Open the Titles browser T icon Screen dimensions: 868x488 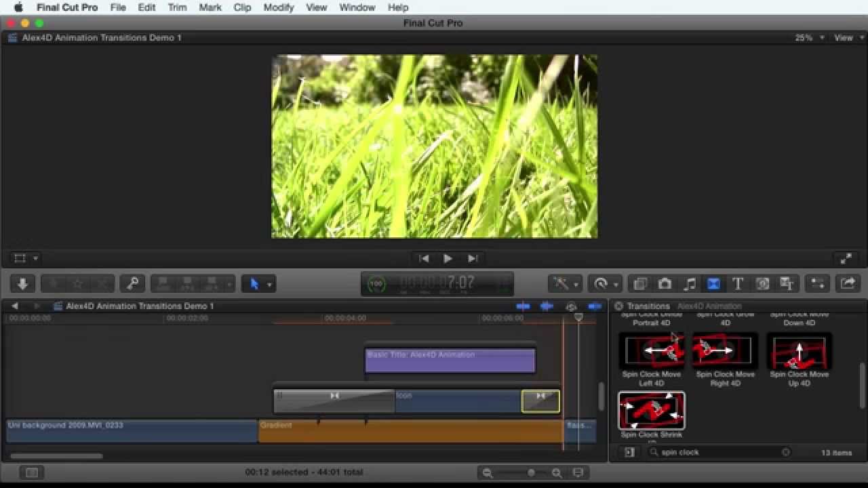click(738, 284)
